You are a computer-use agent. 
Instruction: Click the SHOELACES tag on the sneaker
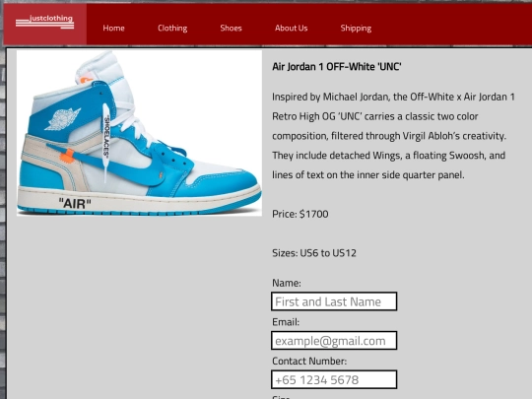pos(106,137)
